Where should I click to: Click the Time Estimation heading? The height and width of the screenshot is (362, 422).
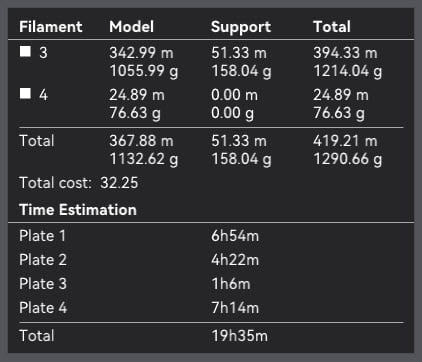(78, 210)
